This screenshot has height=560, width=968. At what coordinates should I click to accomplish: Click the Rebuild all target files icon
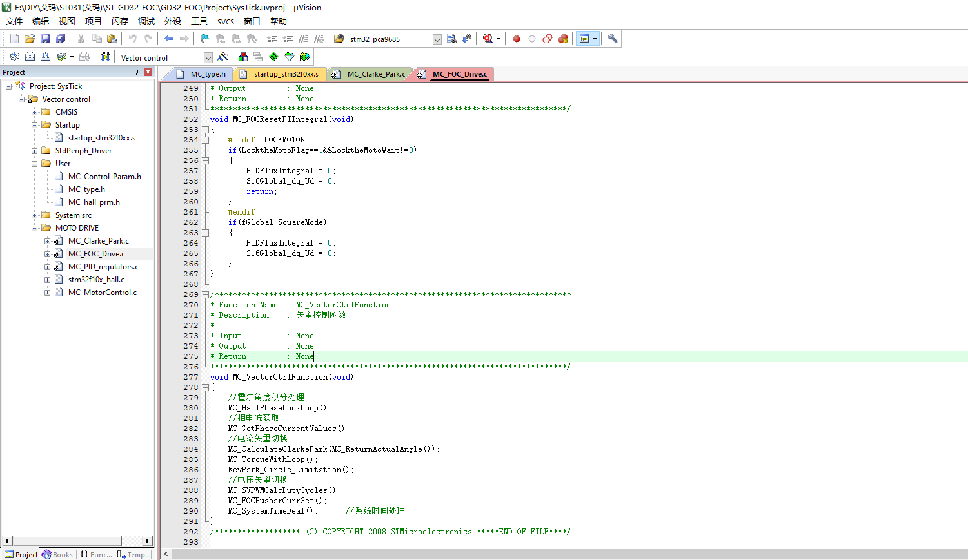[45, 57]
